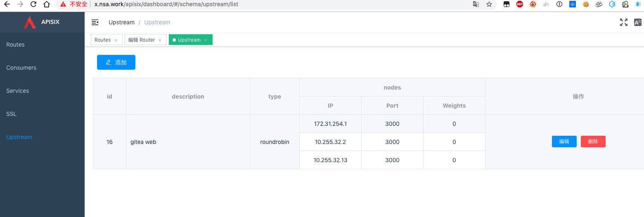Click weight 0 for 10.255.32.13
This screenshot has height=217, width=644.
454,160
